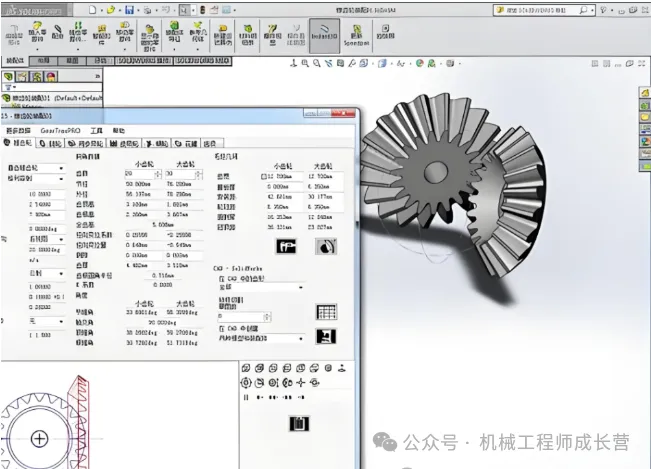Open the CAD tooth-creation dropdown showing 全部
This screenshot has width=651, height=469.
pyautogui.click(x=261, y=287)
